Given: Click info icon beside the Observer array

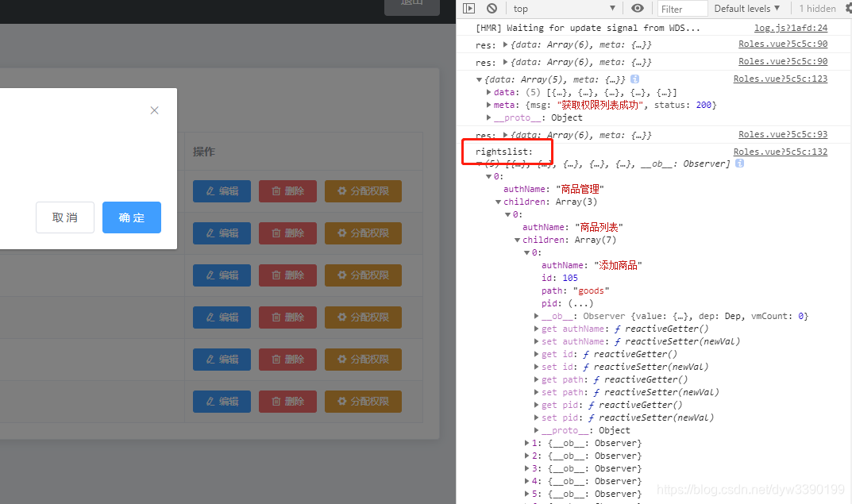Looking at the screenshot, I should (x=739, y=163).
